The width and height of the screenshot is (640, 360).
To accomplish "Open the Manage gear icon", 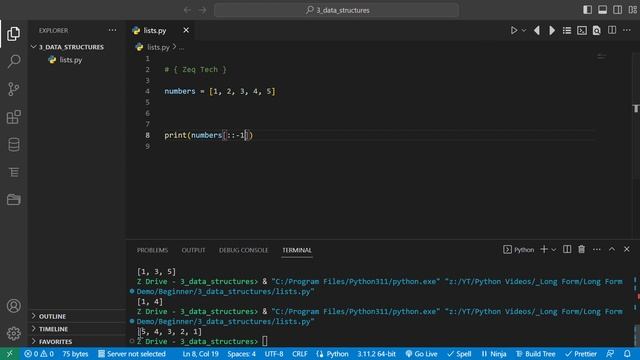I will (13, 333).
